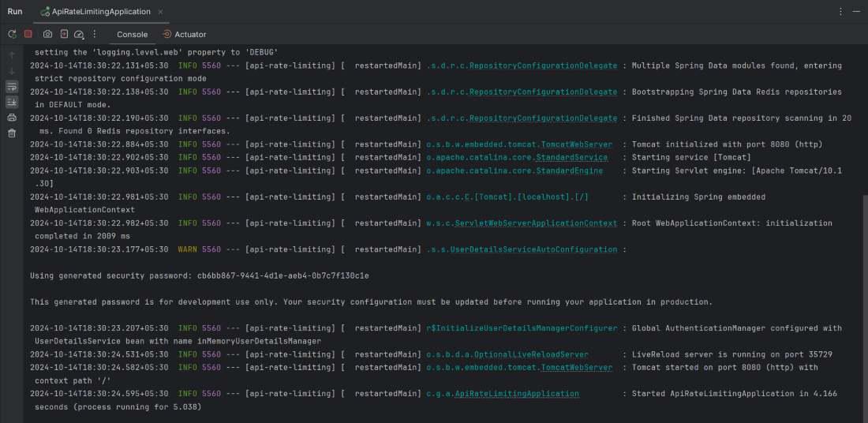Open more actions next to profiler icon
This screenshot has width=868, height=423.
pos(95,34)
